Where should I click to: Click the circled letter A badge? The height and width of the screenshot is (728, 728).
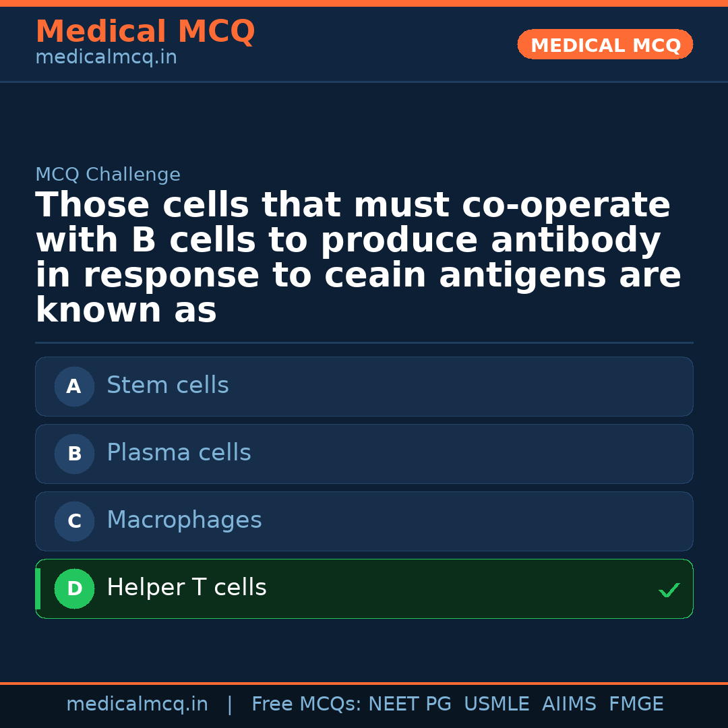[74, 387]
